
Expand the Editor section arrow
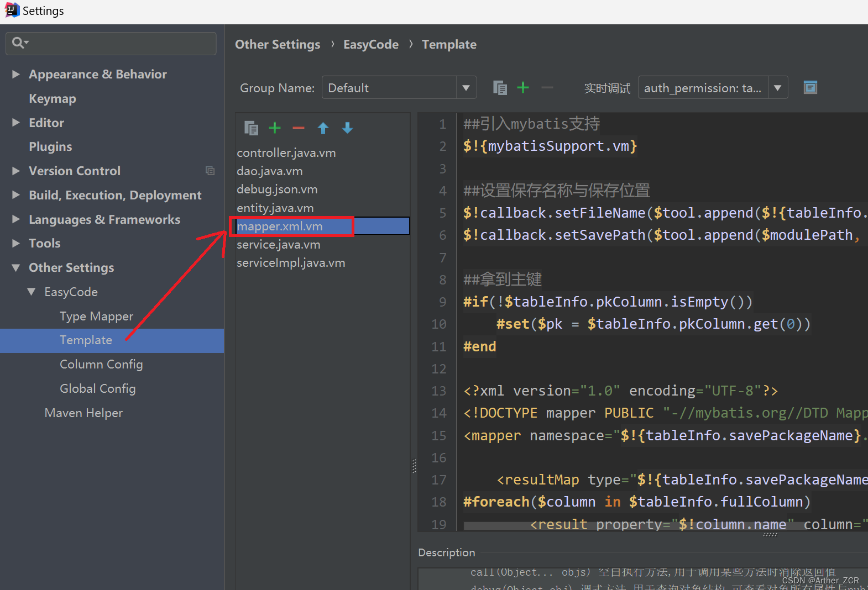pyautogui.click(x=16, y=123)
